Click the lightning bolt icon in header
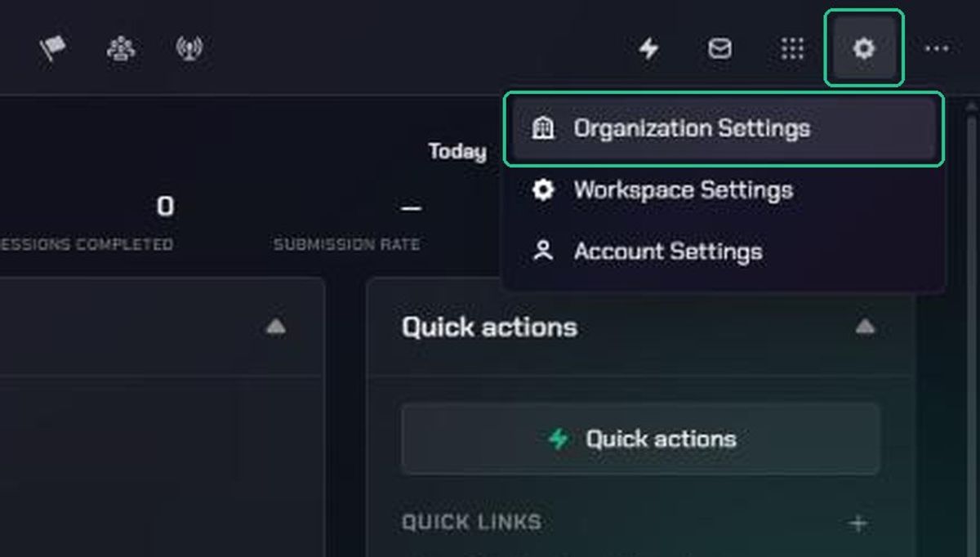 click(x=648, y=49)
